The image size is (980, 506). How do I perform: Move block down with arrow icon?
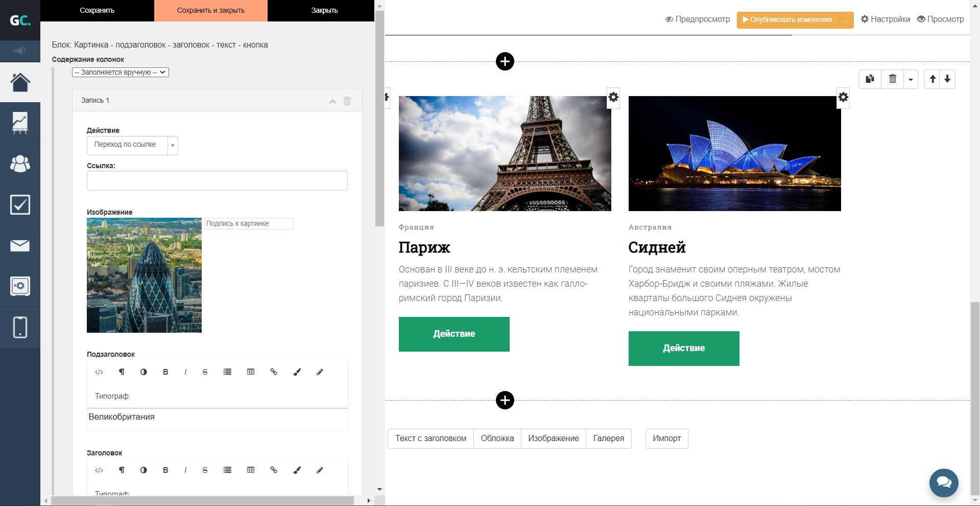[x=947, y=79]
